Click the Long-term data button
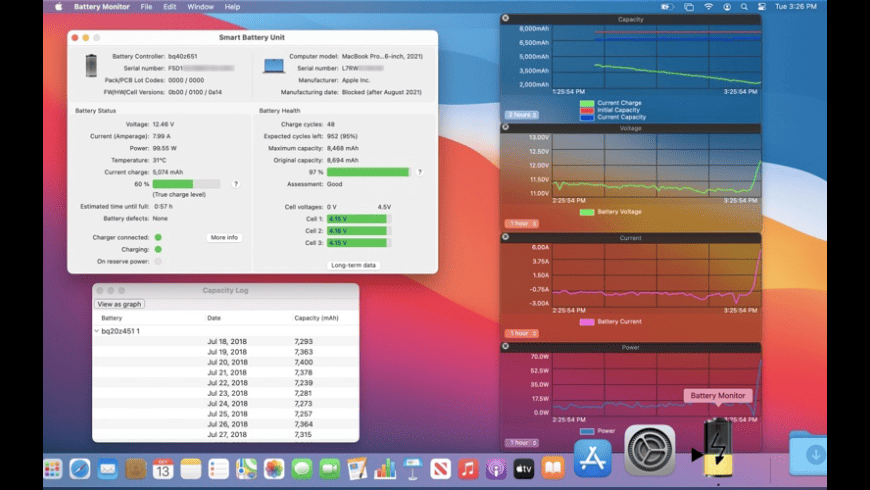 click(353, 265)
